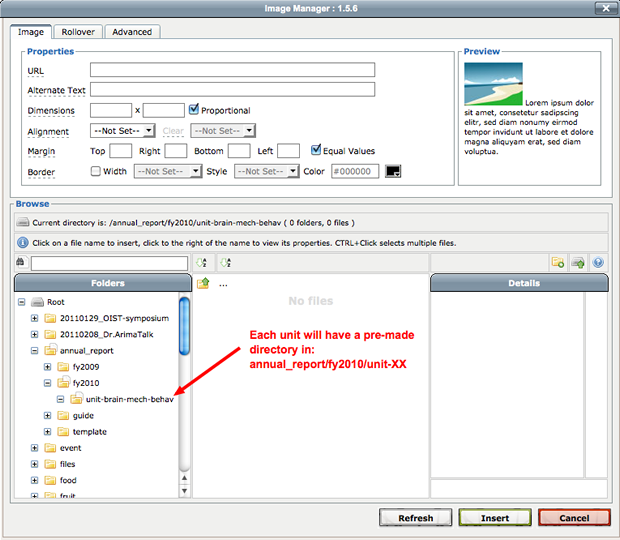Click the new folder icon
620x540 pixels.
click(x=558, y=263)
